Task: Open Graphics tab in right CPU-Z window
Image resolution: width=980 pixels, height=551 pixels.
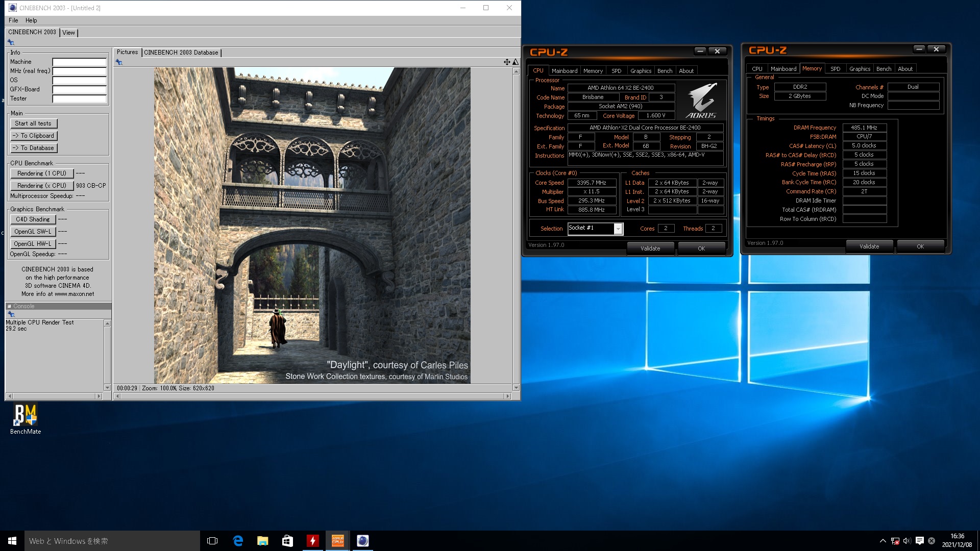Action: tap(860, 69)
